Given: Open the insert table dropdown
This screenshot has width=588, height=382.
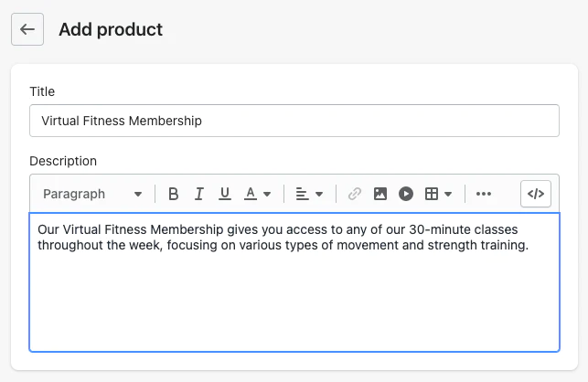Looking at the screenshot, I should coord(438,194).
